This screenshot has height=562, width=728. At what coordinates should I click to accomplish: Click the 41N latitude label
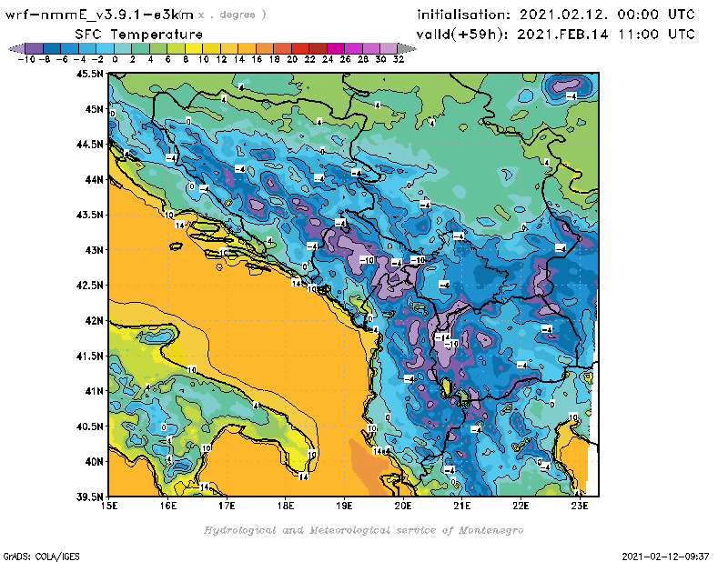(94, 391)
